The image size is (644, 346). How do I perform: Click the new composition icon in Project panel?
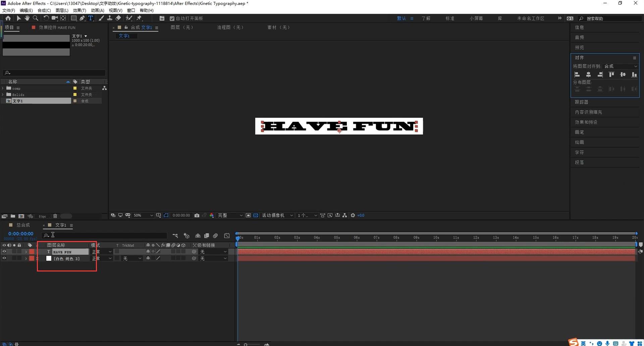21,216
